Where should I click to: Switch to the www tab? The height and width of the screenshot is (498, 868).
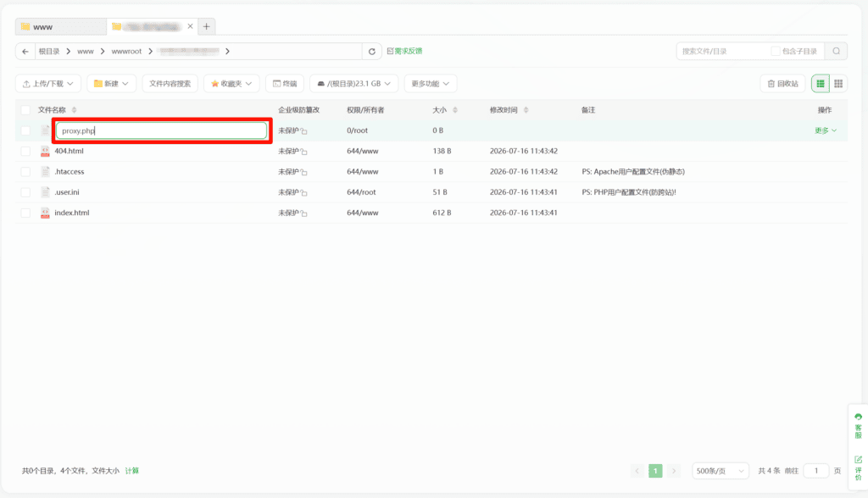coord(61,26)
